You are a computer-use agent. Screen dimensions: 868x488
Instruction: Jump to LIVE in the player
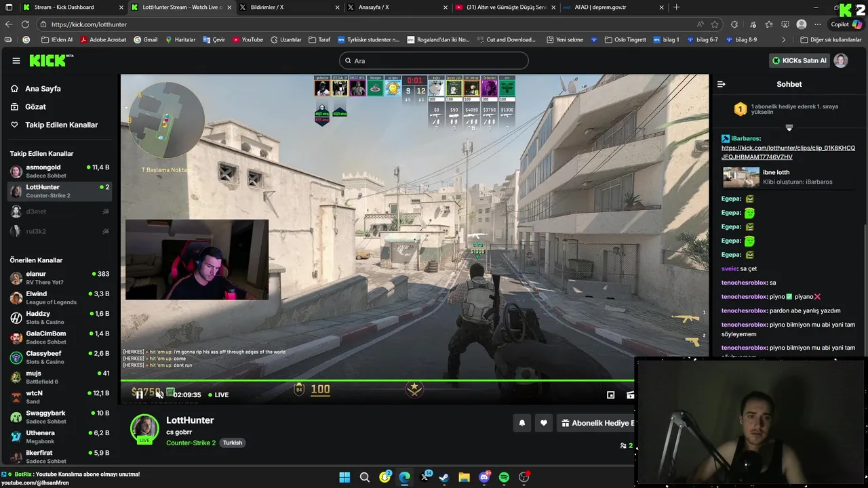[x=218, y=394]
